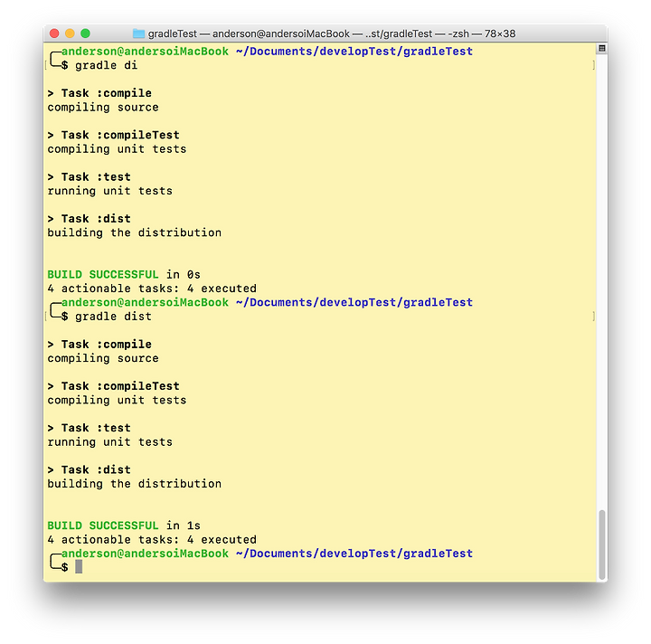Viewport: 651px width, 644px height.
Task: Close the terminal window with red button
Action: click(x=54, y=33)
